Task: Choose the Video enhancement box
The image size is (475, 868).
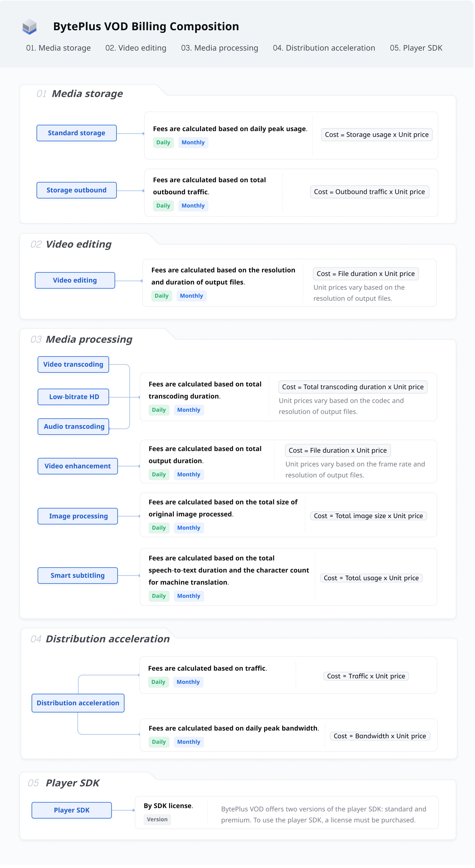Action: (77, 466)
